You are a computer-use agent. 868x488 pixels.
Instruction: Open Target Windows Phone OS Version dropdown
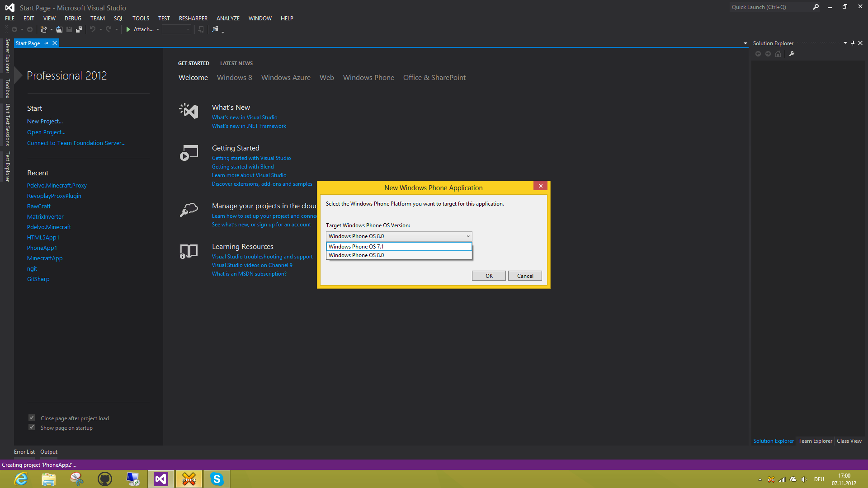coord(399,236)
